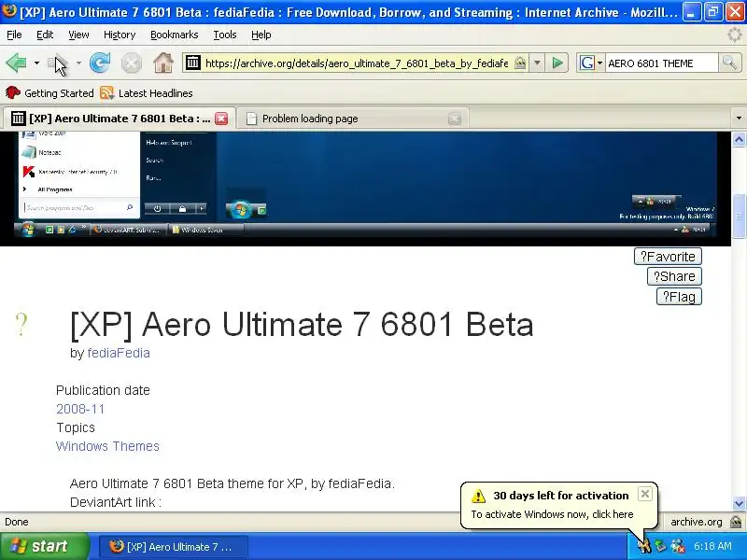The image size is (747, 560).
Task: Click the DeviantArt link text line
Action: (x=116, y=502)
